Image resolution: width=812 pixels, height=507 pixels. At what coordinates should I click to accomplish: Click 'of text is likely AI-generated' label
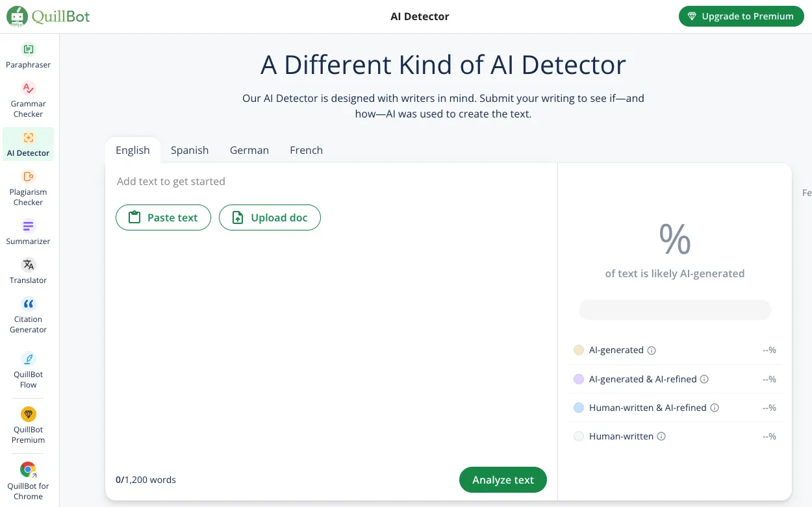674,273
